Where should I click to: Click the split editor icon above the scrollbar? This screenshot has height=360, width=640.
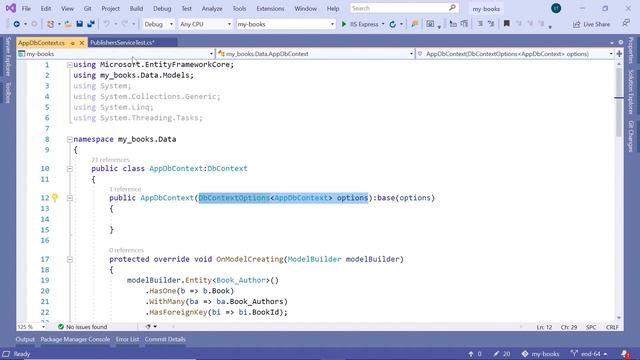point(619,53)
